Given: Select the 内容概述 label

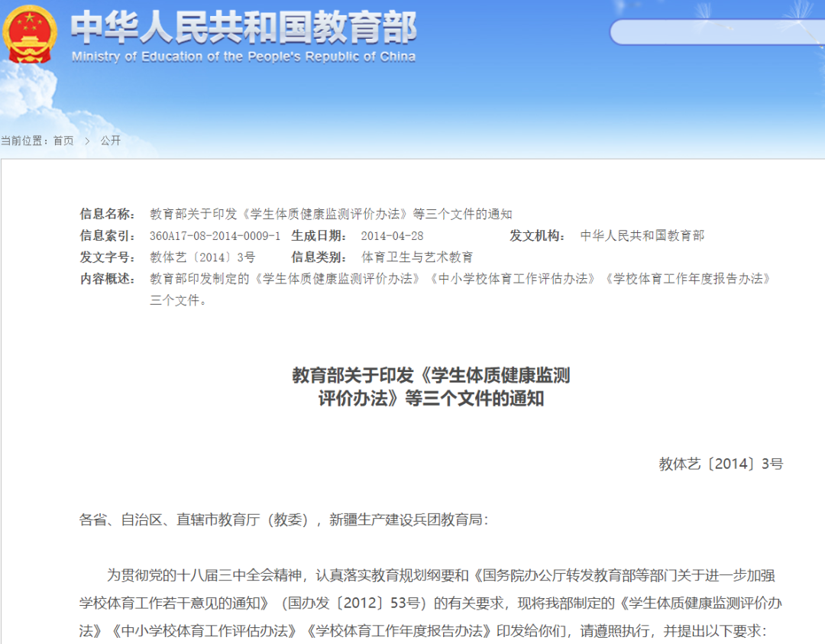Looking at the screenshot, I should [108, 278].
